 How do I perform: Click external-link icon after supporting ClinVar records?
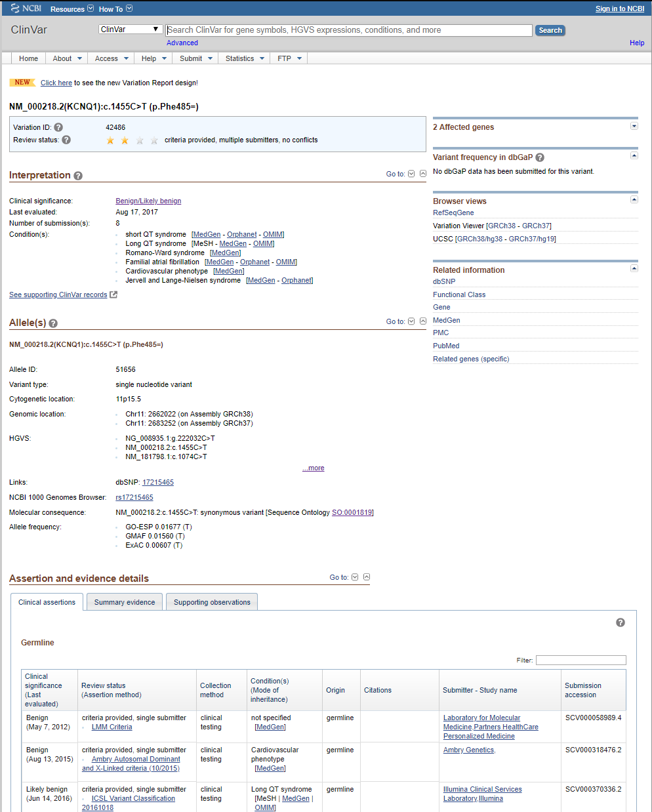[x=113, y=294]
